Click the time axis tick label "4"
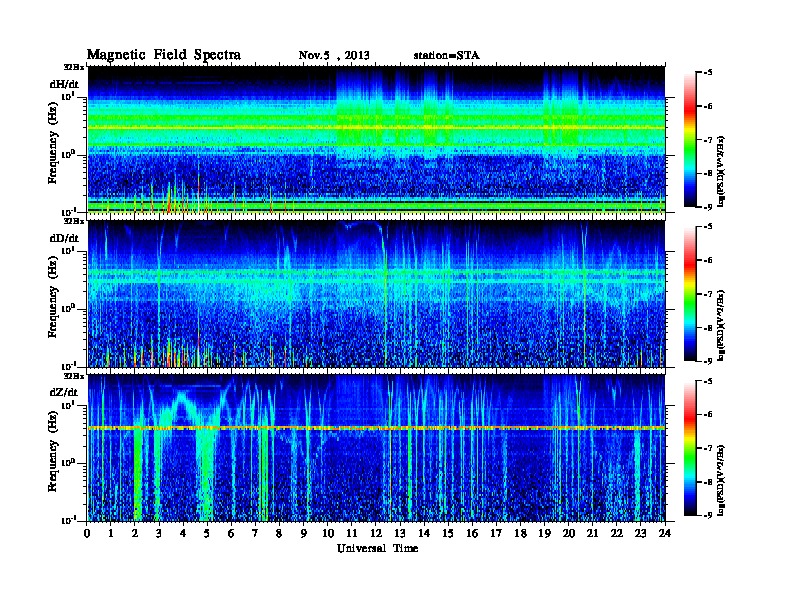792x612 pixels. (183, 533)
